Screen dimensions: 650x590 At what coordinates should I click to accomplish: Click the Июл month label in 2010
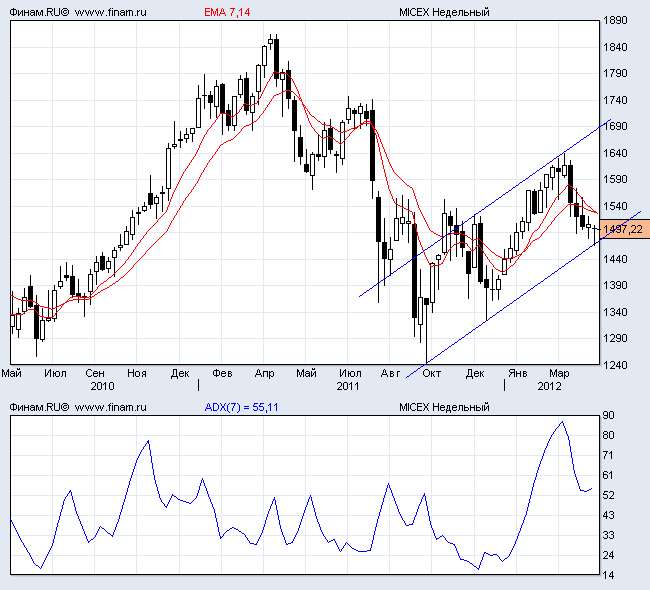55,373
